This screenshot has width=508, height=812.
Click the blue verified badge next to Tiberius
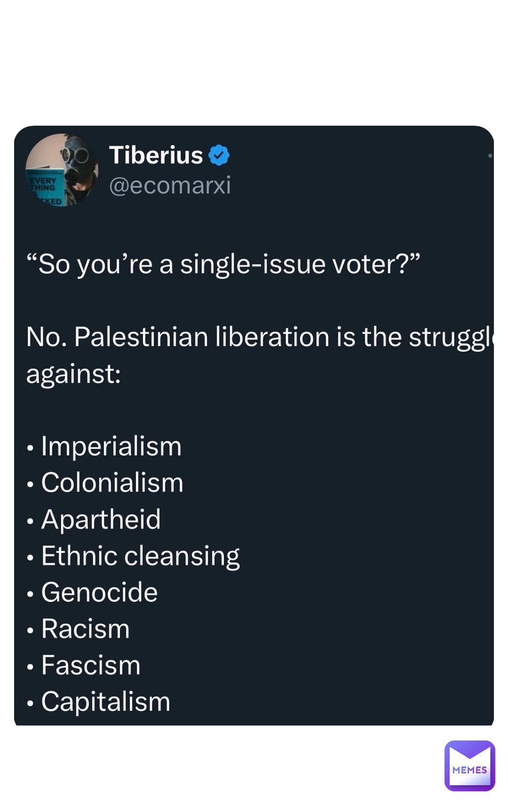[x=219, y=155]
